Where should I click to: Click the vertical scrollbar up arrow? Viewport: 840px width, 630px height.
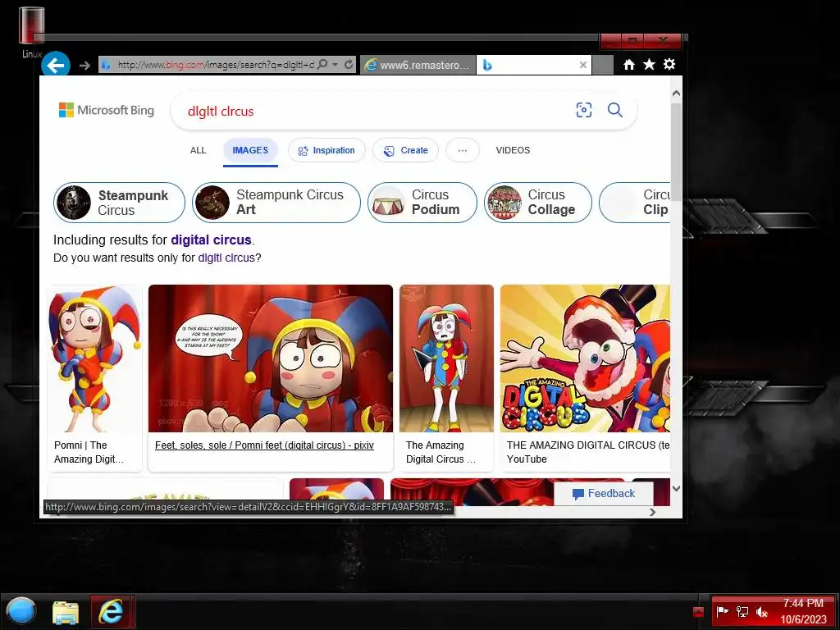[676, 94]
